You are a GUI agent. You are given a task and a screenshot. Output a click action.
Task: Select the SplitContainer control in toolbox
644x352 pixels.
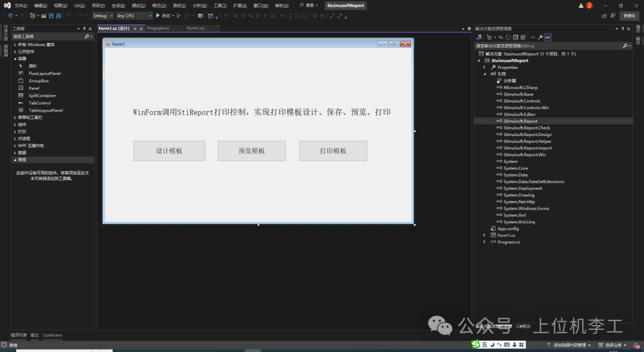point(42,95)
